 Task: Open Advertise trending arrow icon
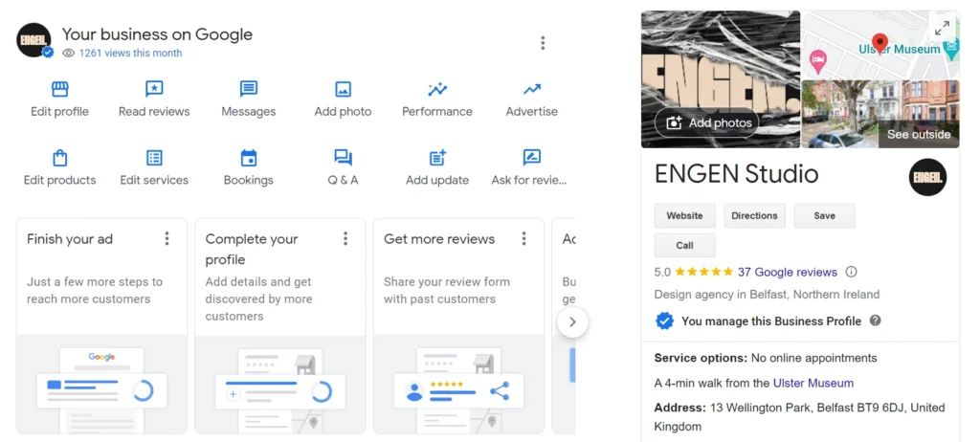coord(532,89)
